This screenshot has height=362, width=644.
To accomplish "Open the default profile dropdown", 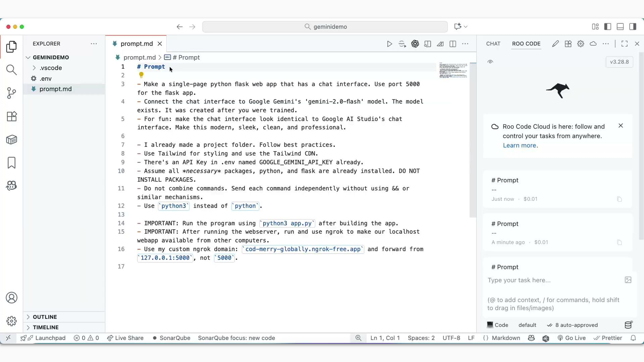I will 527,325.
